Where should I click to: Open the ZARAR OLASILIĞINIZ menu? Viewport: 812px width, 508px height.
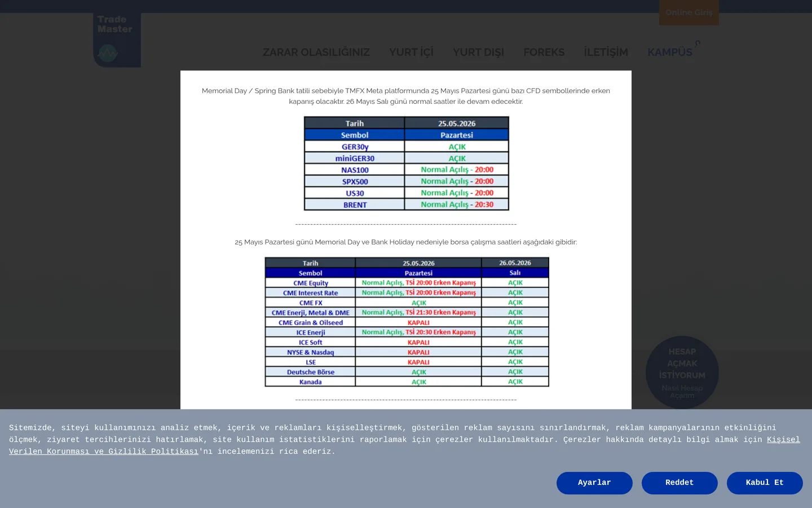pos(316,52)
